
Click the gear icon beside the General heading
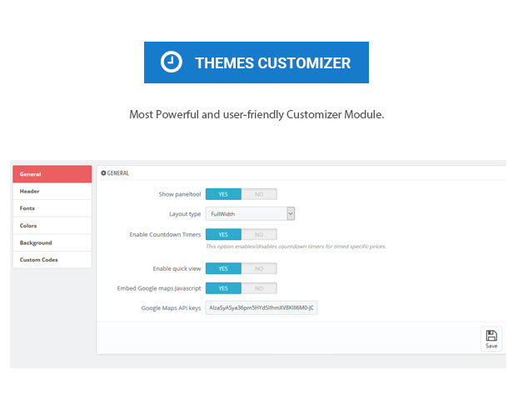(103, 172)
